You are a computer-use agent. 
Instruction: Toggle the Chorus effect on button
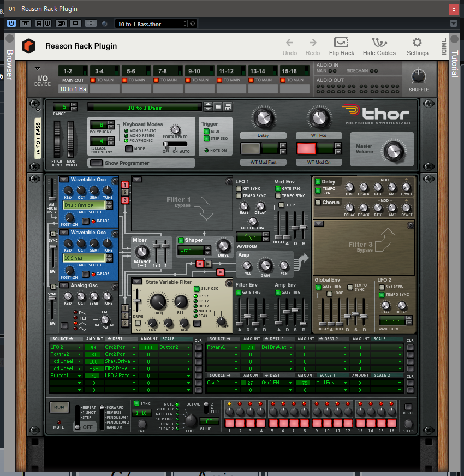(x=318, y=202)
